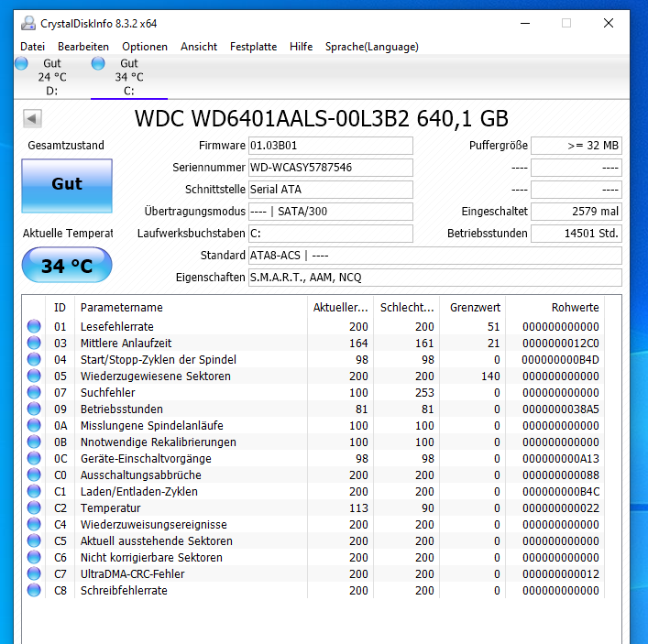
Task: Click the Aktueller... column header
Action: point(340,307)
